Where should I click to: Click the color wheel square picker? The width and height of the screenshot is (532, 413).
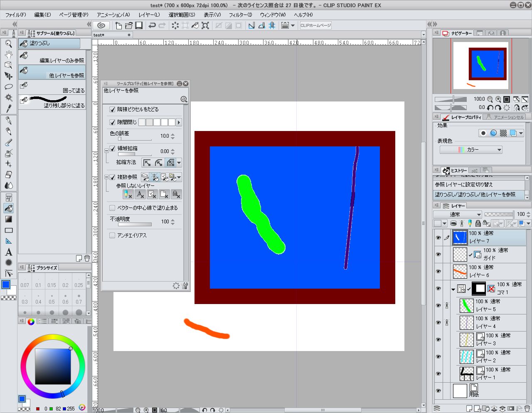coord(53,366)
